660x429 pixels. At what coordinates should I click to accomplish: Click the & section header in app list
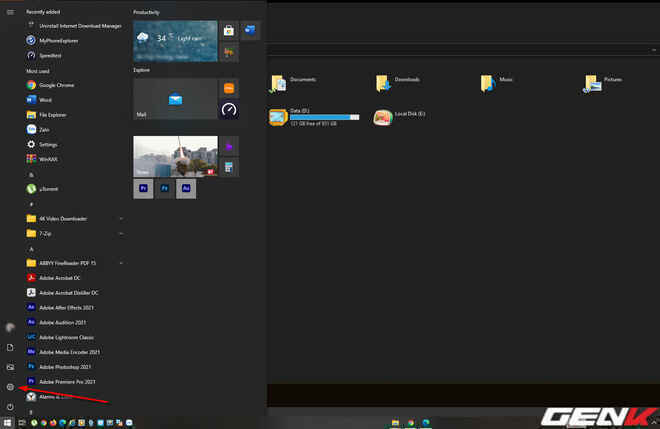point(31,174)
